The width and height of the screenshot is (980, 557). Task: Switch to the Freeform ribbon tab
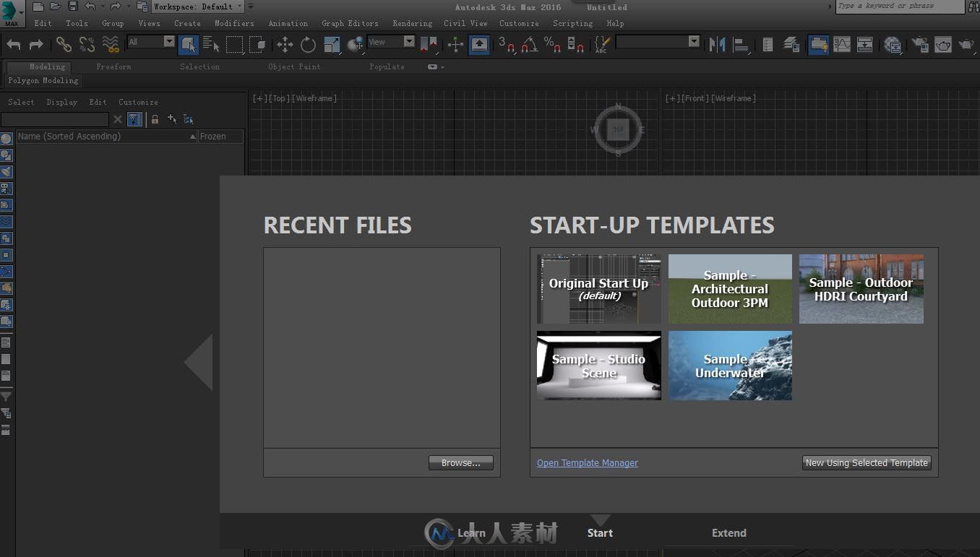tap(113, 66)
